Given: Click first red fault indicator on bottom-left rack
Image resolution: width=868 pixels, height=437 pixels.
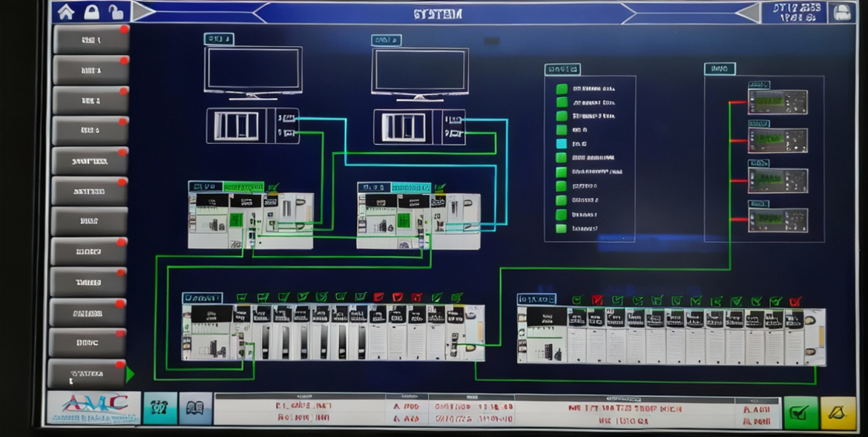Looking at the screenshot, I should coord(378,297).
